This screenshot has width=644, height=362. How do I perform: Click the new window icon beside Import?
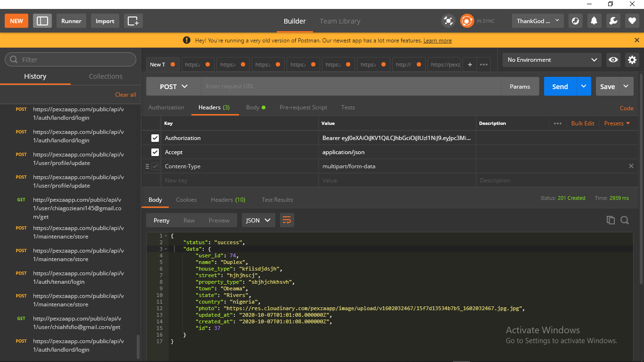(x=133, y=21)
